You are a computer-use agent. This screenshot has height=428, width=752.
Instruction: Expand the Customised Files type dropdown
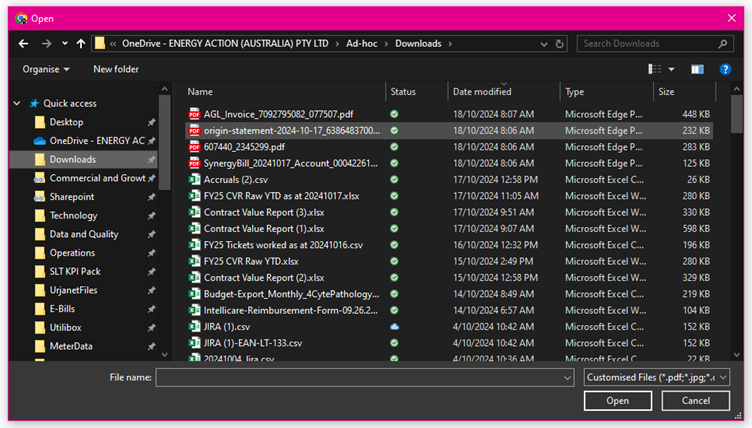[657, 377]
